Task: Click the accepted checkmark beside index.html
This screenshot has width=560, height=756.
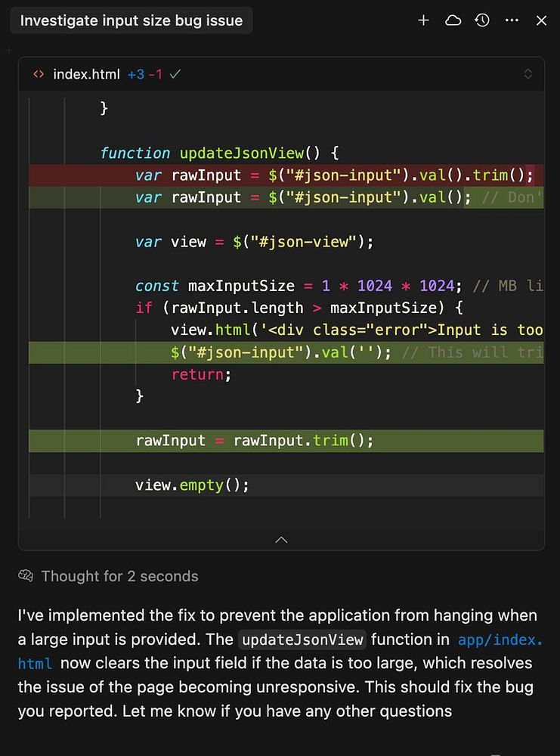Action: [175, 74]
